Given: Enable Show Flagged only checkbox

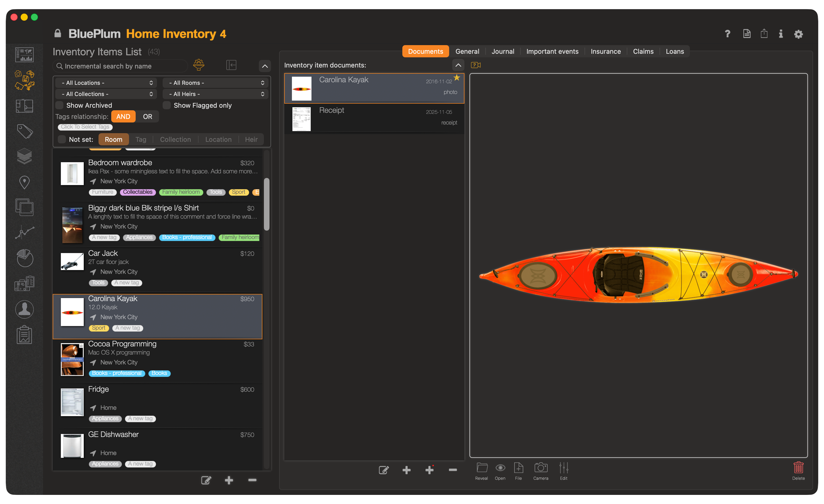Looking at the screenshot, I should click(x=167, y=105).
